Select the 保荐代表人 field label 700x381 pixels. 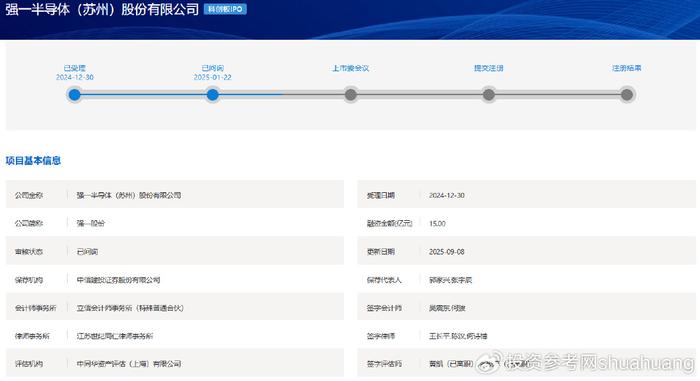coord(384,280)
